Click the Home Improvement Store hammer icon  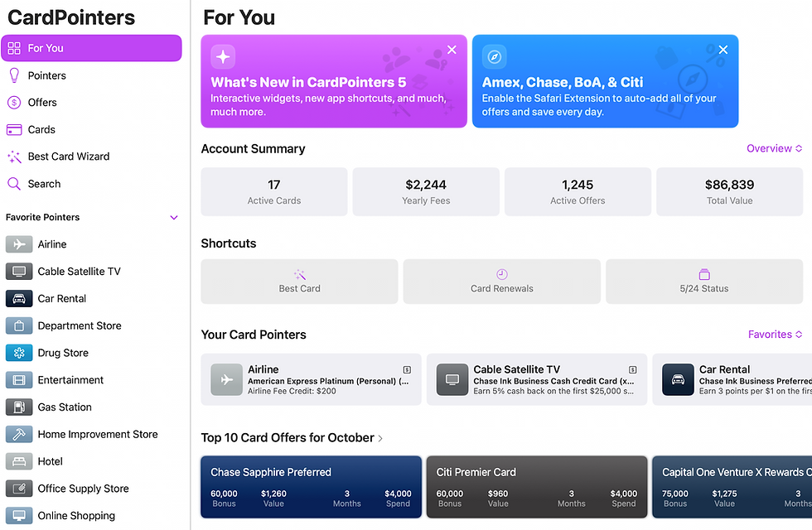[x=19, y=434]
